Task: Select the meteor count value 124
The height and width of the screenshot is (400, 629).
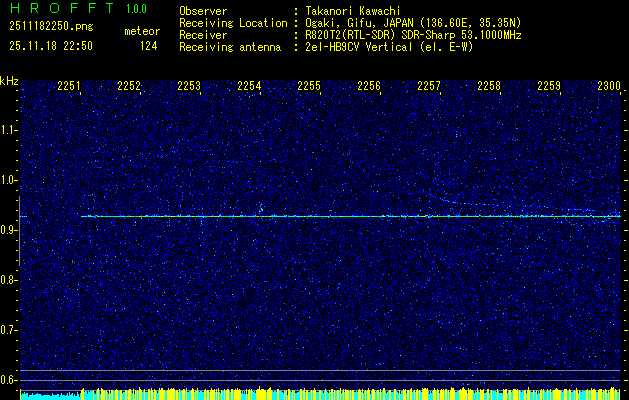Action: click(x=148, y=46)
